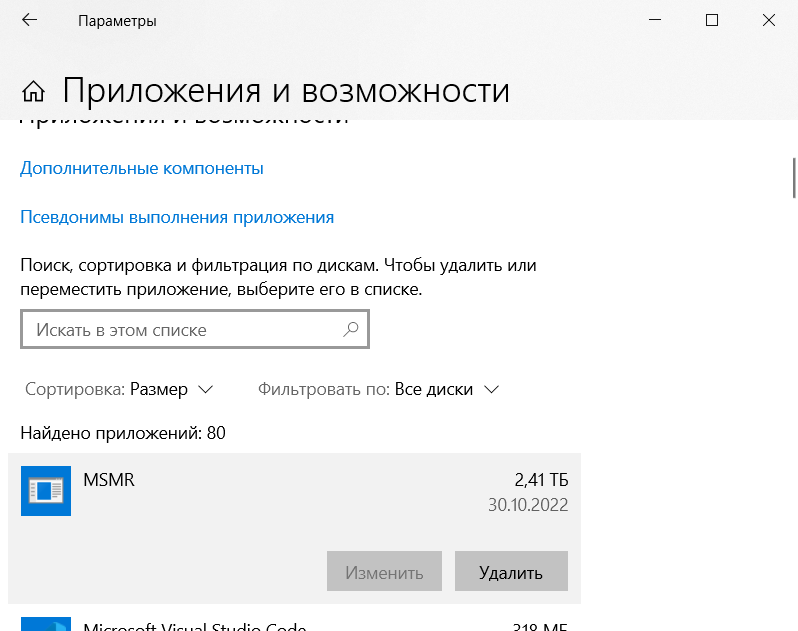Open Фильтровать по: Все диски dropdown
The height and width of the screenshot is (631, 798).
(x=379, y=389)
